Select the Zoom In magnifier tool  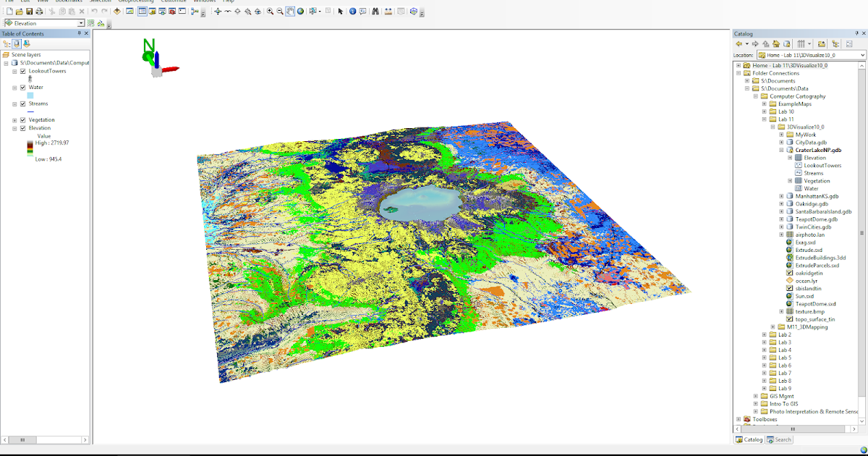[271, 12]
